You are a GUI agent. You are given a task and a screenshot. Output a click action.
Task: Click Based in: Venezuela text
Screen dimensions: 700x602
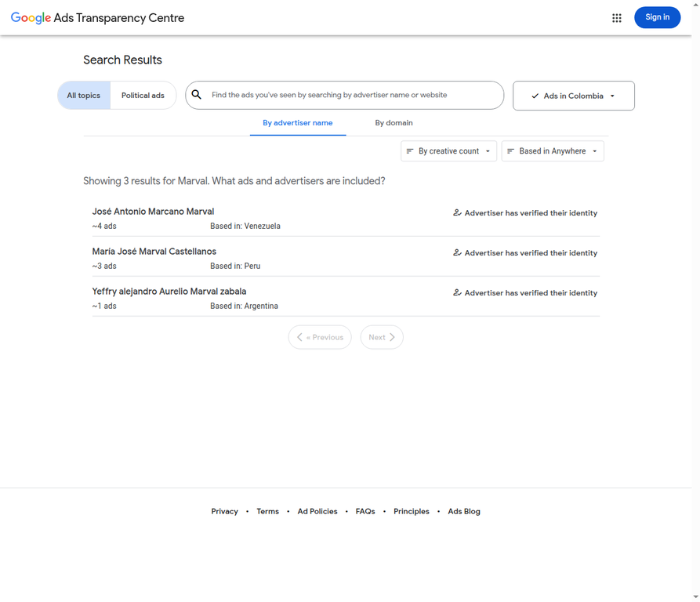point(245,227)
